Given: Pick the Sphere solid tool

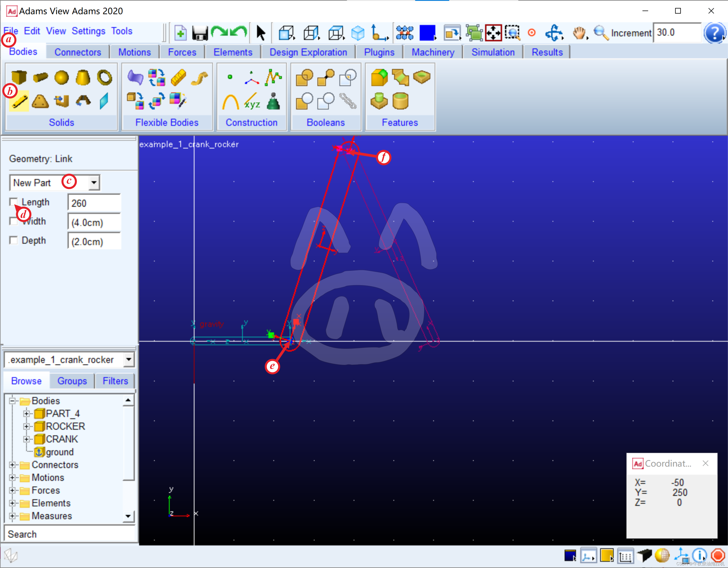Looking at the screenshot, I should (61, 77).
